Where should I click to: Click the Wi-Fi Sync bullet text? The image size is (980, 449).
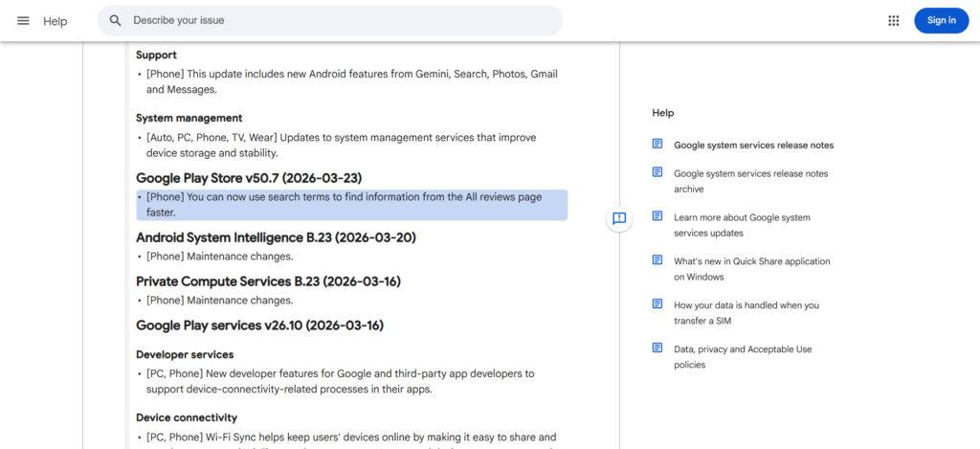pos(351,440)
